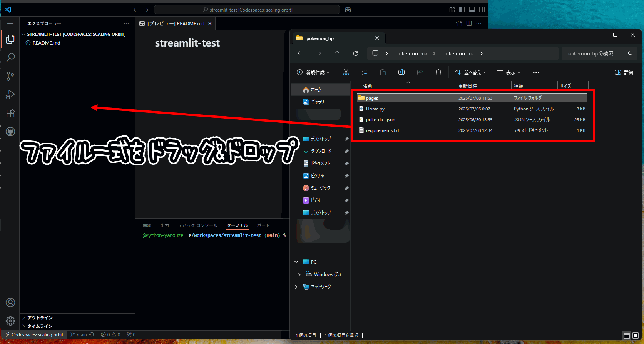
Task: Toggle the 詳細 details pane
Action: click(624, 72)
